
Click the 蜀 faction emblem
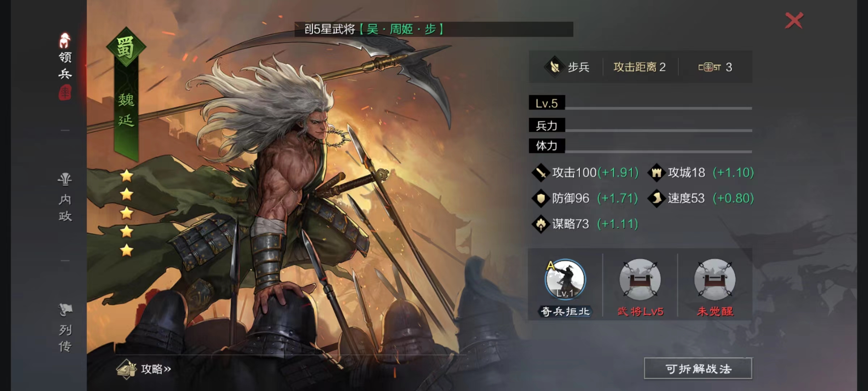point(126,47)
